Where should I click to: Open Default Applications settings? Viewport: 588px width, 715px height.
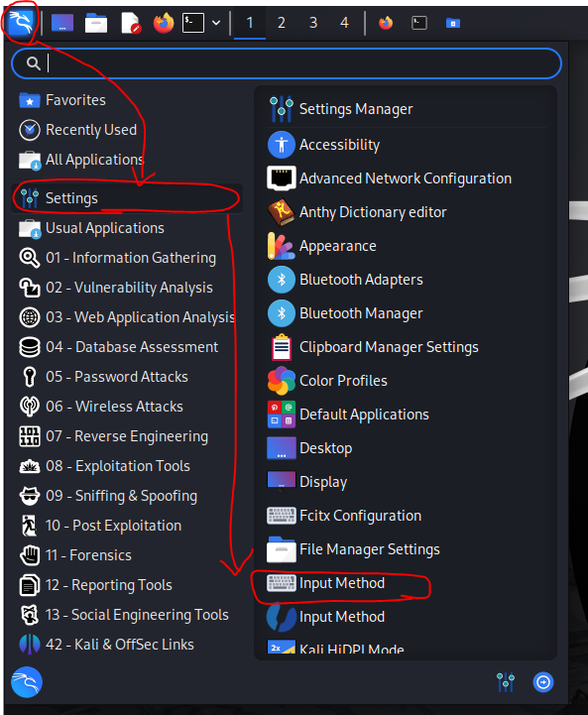[406, 415]
